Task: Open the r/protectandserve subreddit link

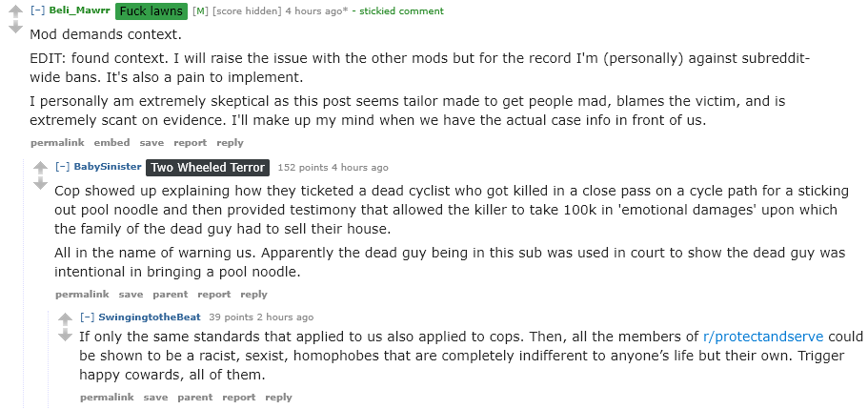Action: (x=763, y=337)
